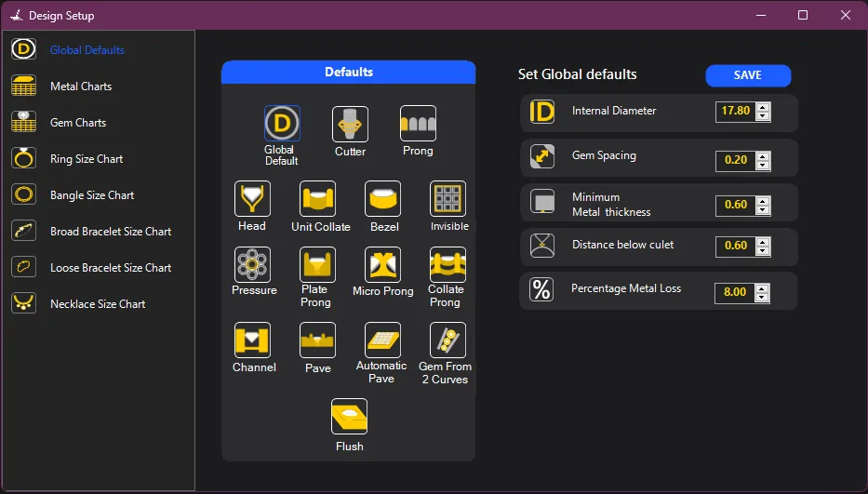The width and height of the screenshot is (868, 494).
Task: Select the Invisible setting icon
Action: [447, 199]
